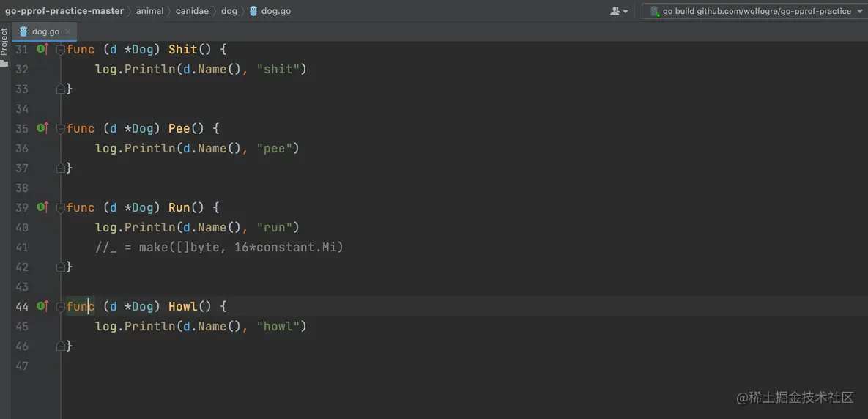
Task: Click the method name Shit on line 31
Action: pos(182,50)
